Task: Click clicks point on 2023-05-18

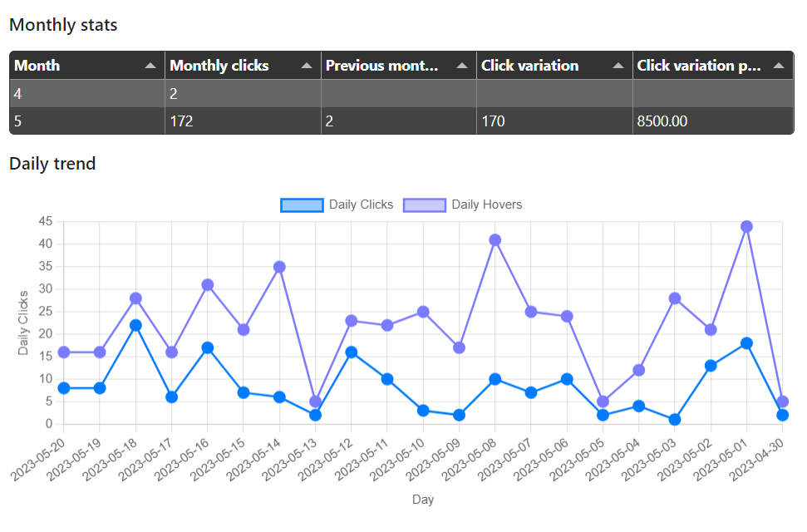Action: point(135,326)
